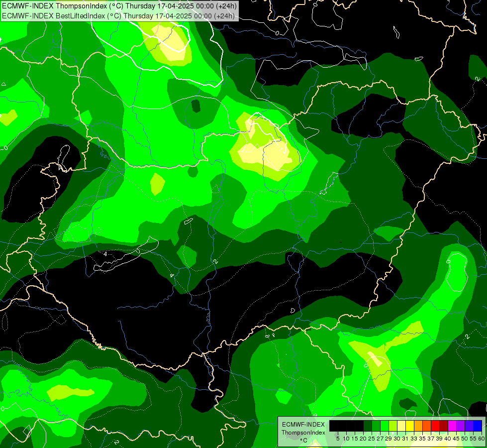This screenshot has height=448, width=487.
Task: Pick the bright green 27–29 legend swatch
Action: pos(385,426)
